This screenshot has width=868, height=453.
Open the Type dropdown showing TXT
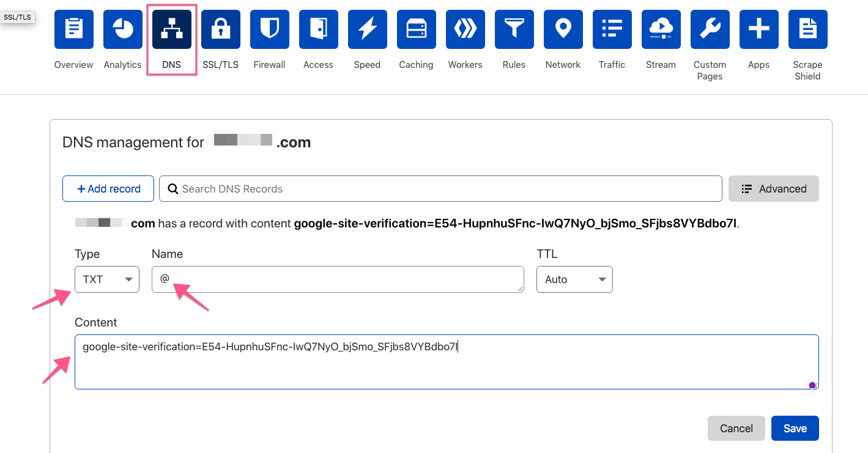(x=107, y=279)
